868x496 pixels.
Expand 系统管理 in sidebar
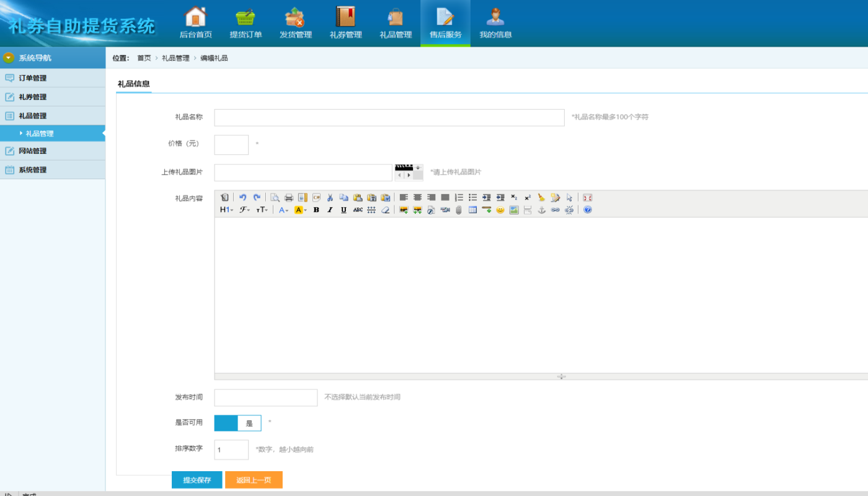coord(53,170)
